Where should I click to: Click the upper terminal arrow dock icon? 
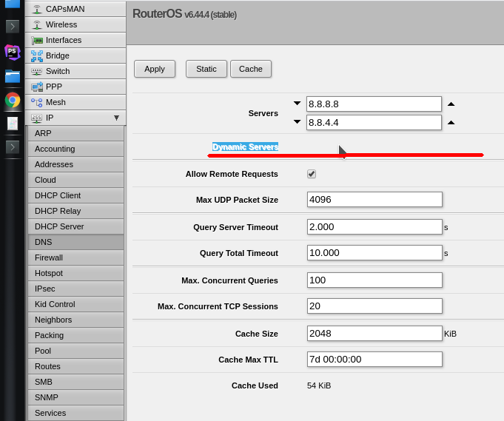tap(13, 27)
